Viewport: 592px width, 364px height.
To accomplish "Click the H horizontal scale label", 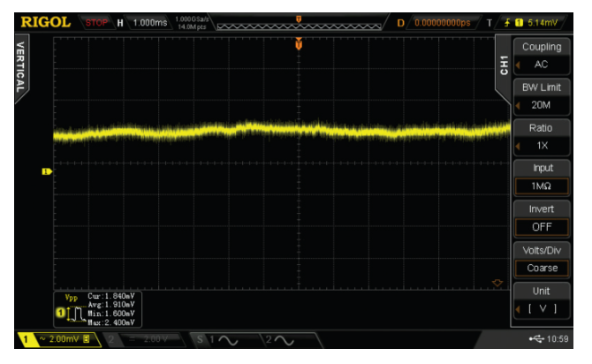I will (x=120, y=23).
